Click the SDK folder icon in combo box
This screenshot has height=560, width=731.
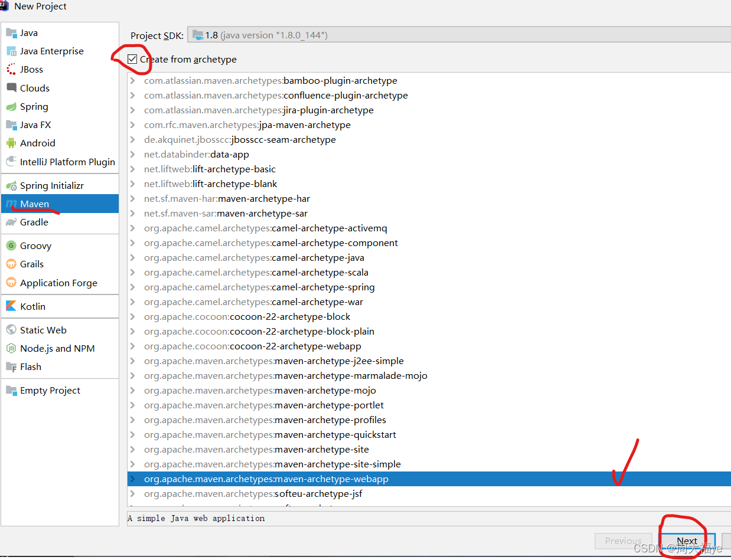(198, 35)
